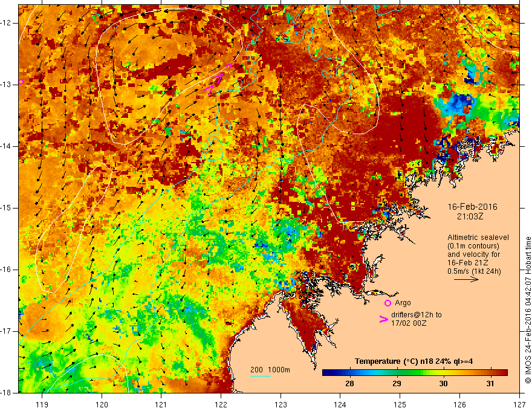Click the dark blue end of the temperature colorbar
This screenshot has height=411, width=532.
pyautogui.click(x=326, y=372)
